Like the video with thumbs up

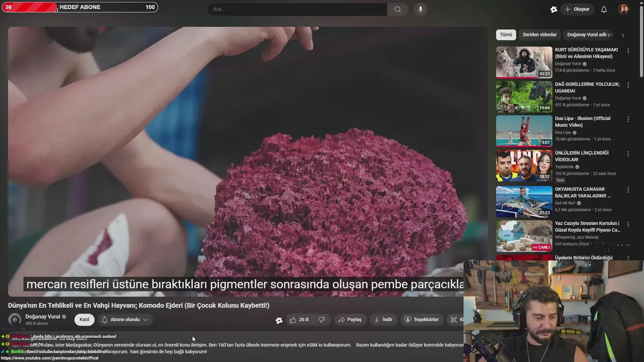point(299,320)
